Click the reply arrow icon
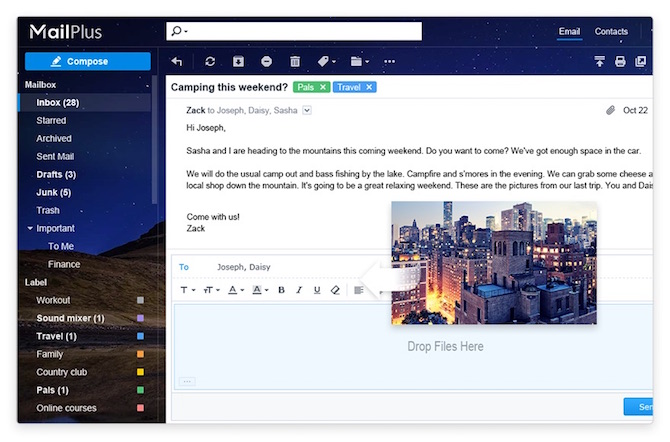Viewport: 670px width, 442px height. (177, 62)
